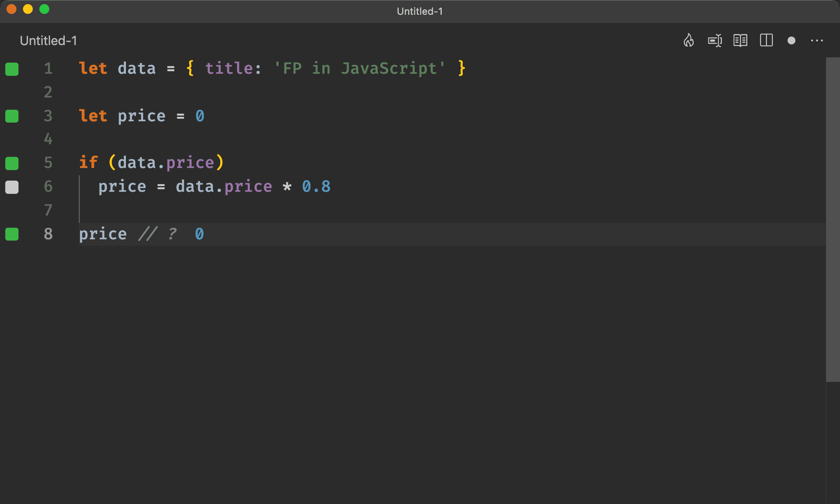Click the green coverage marker on line 1

[x=12, y=69]
